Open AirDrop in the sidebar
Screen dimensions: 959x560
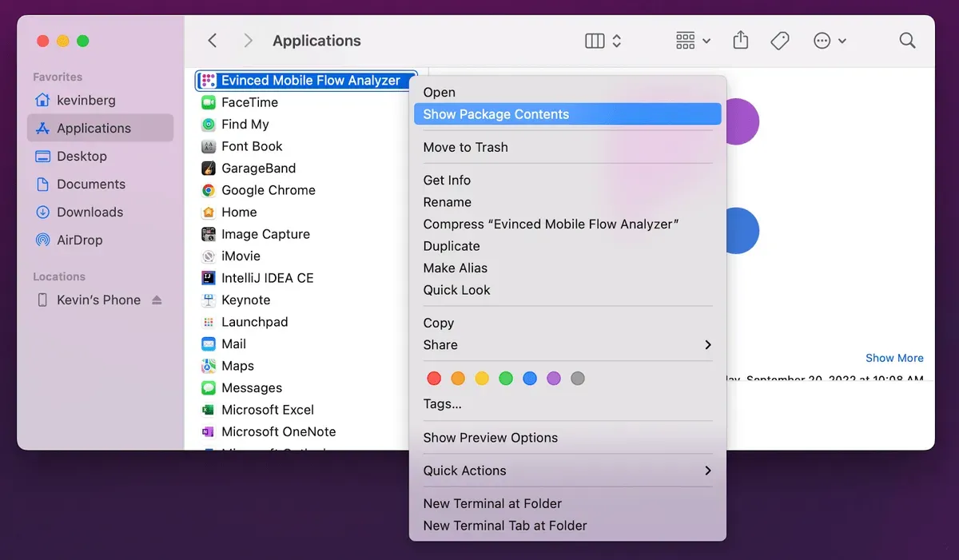(100, 240)
